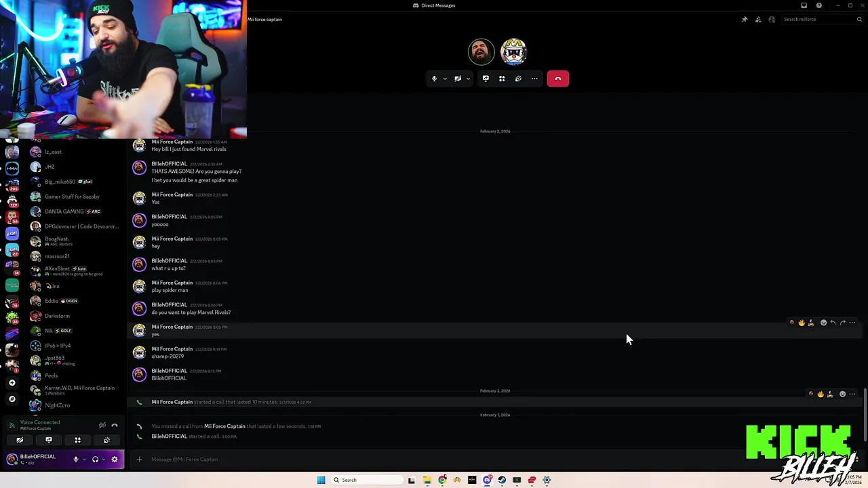Expand output device menu in user panel
Viewport: 868px width, 488px height.
pyautogui.click(x=103, y=460)
